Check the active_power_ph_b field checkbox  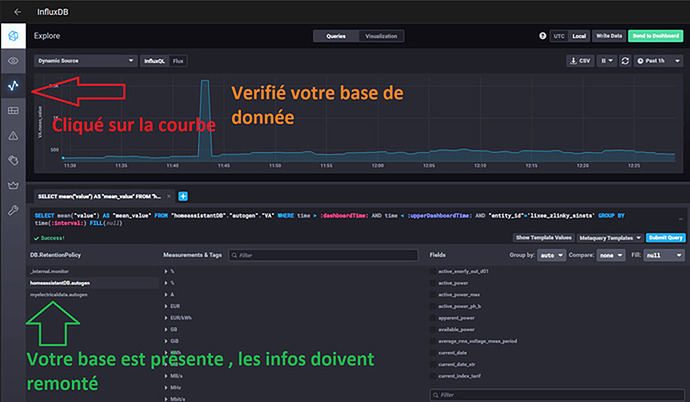tap(433, 306)
